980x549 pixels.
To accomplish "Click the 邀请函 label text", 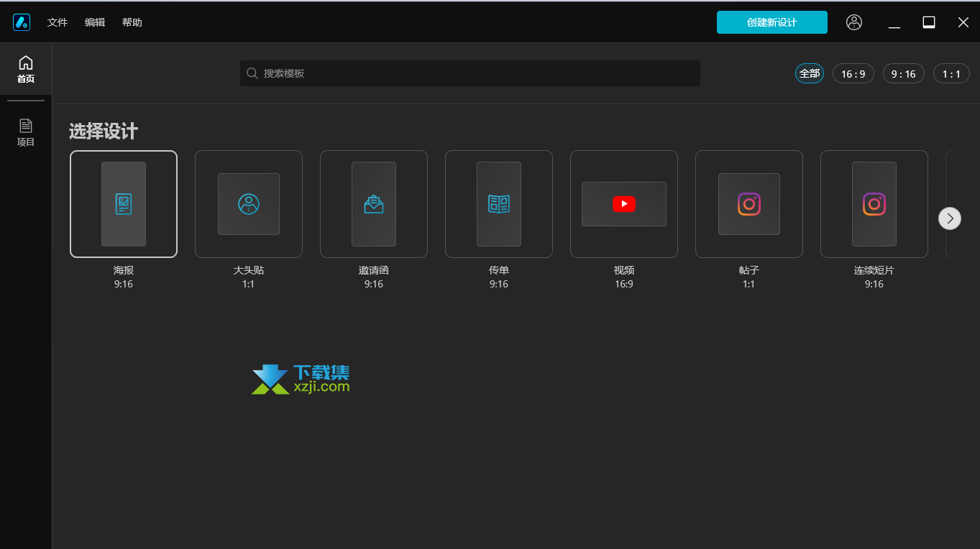I will point(374,270).
